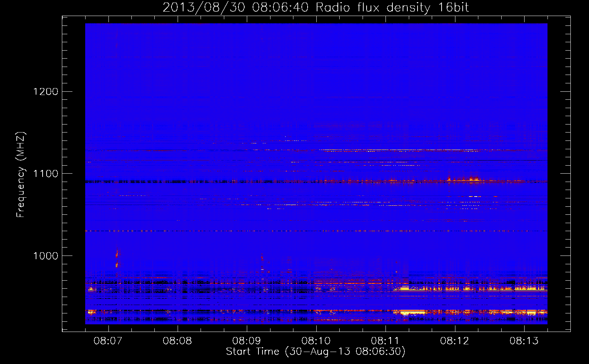Click the 08:13 time tick label
The image size is (589, 364).
click(524, 341)
